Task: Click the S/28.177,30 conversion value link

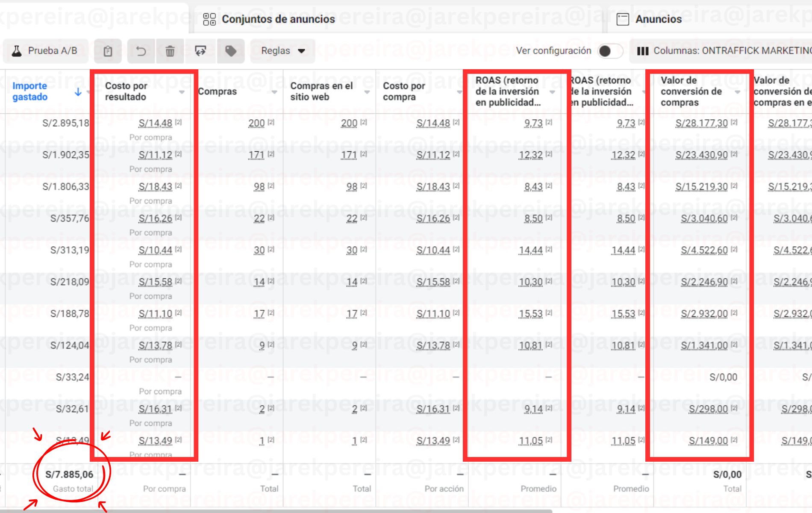Action: tap(701, 124)
